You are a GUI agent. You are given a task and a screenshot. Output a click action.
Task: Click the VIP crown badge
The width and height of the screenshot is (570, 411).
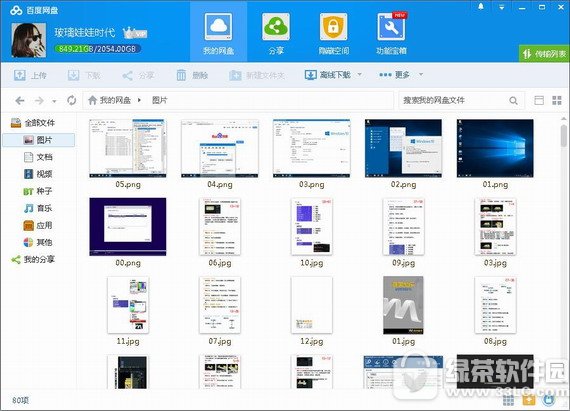[x=135, y=33]
